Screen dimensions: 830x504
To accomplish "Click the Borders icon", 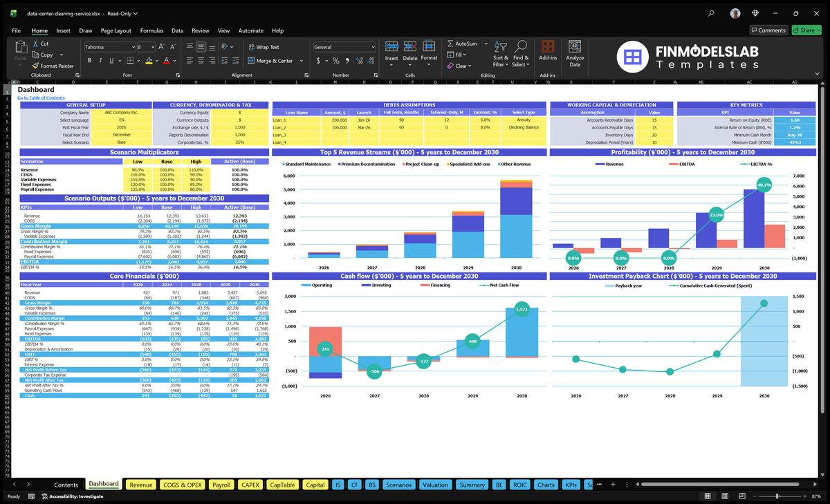I will 131,61.
